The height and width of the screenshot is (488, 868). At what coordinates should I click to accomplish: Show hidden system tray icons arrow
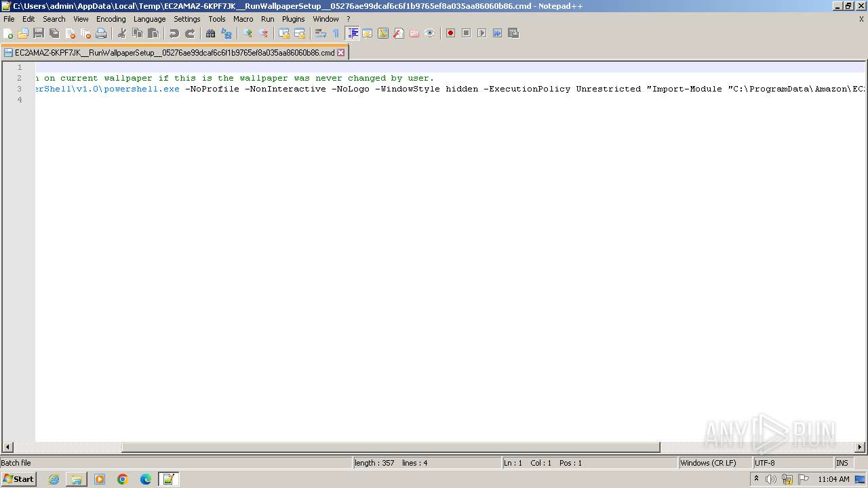click(x=756, y=479)
